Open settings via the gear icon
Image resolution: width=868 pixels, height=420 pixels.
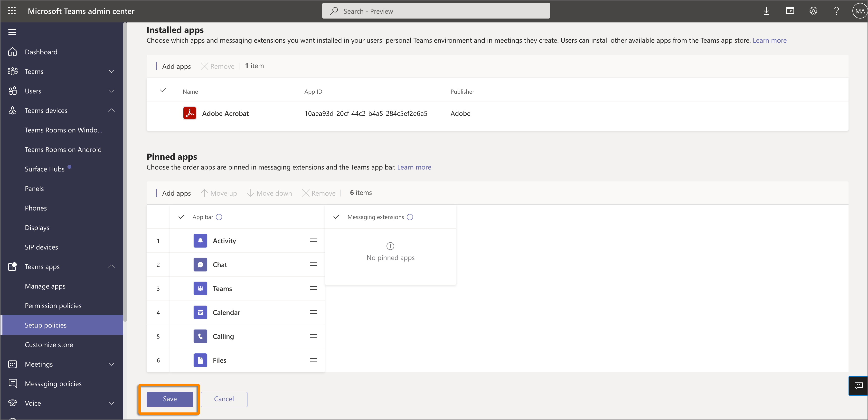click(x=813, y=10)
